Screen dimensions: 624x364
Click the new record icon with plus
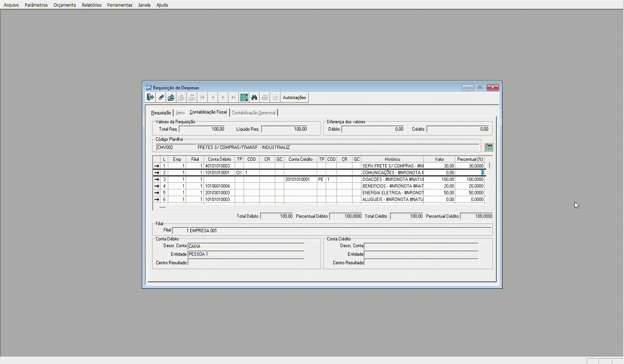click(x=171, y=98)
